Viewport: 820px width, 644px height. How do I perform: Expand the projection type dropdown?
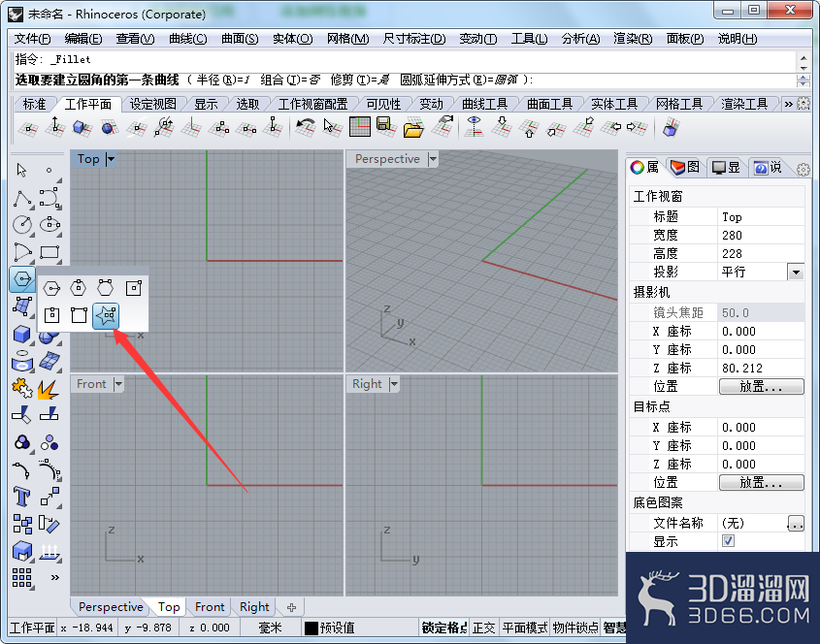pyautogui.click(x=796, y=272)
